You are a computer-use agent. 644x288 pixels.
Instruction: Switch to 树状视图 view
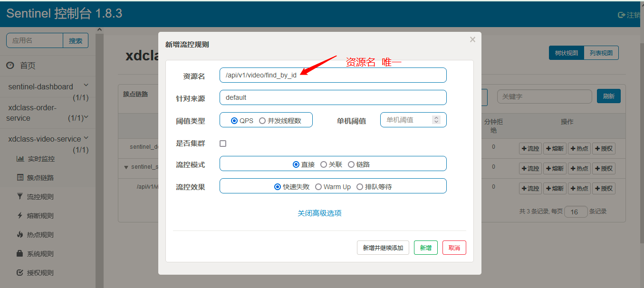coord(566,53)
